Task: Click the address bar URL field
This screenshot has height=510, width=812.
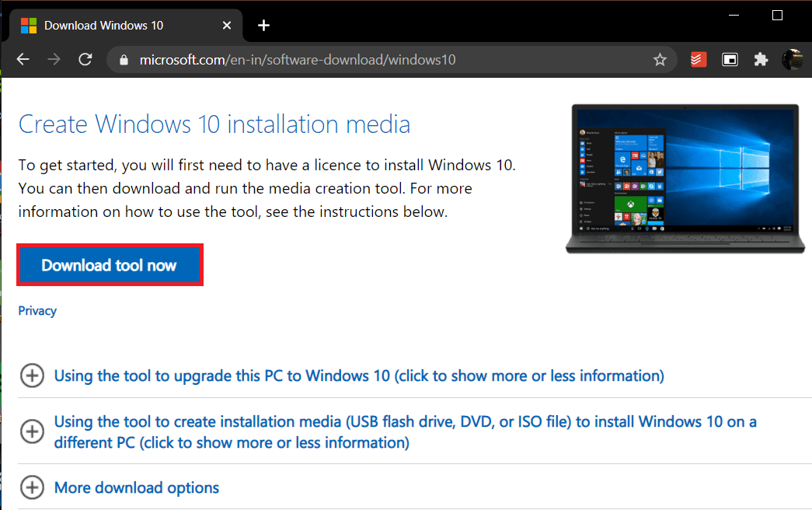Action: 392,60
